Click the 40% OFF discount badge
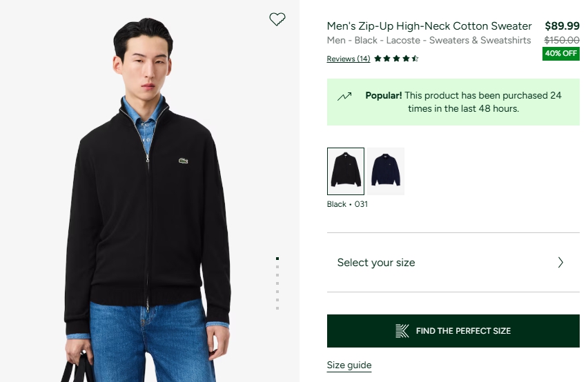Viewport: 588px width, 382px height. [561, 53]
